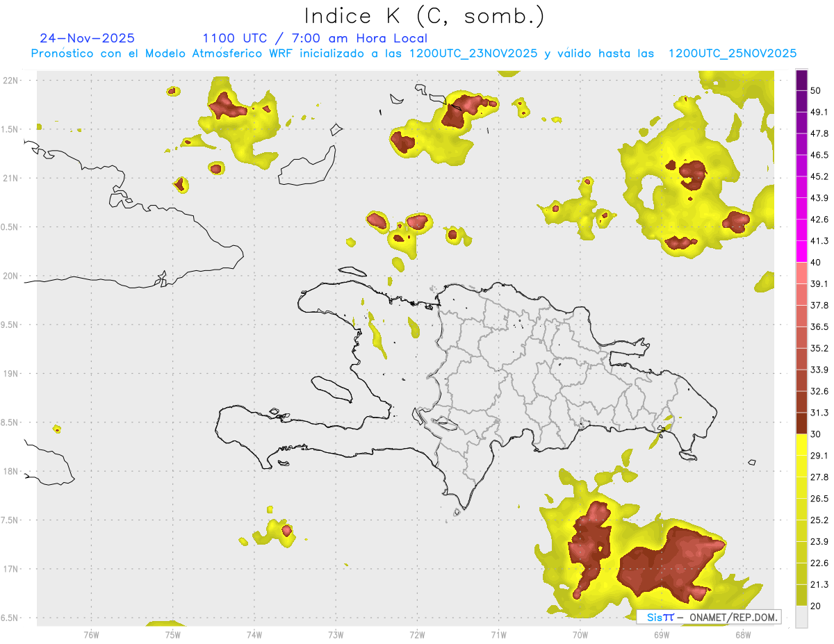Select the '23.9' color scale value
Image resolution: width=834 pixels, height=644 pixels.
pos(819,542)
